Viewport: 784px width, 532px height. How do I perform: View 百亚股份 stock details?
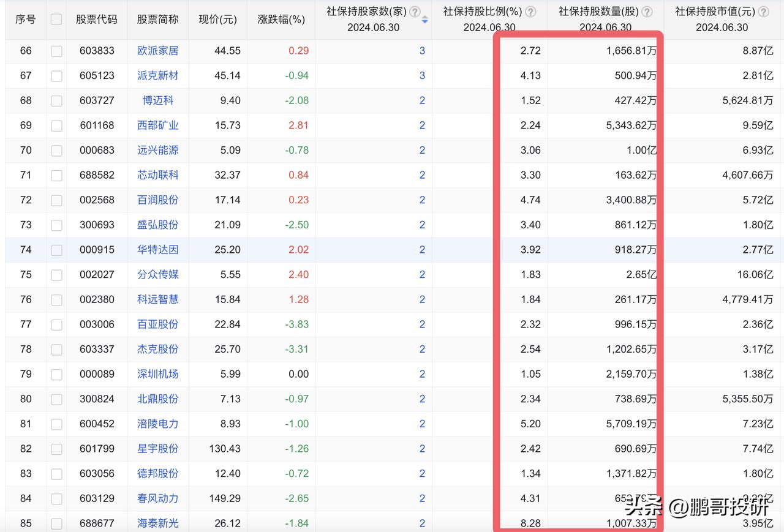pos(158,324)
